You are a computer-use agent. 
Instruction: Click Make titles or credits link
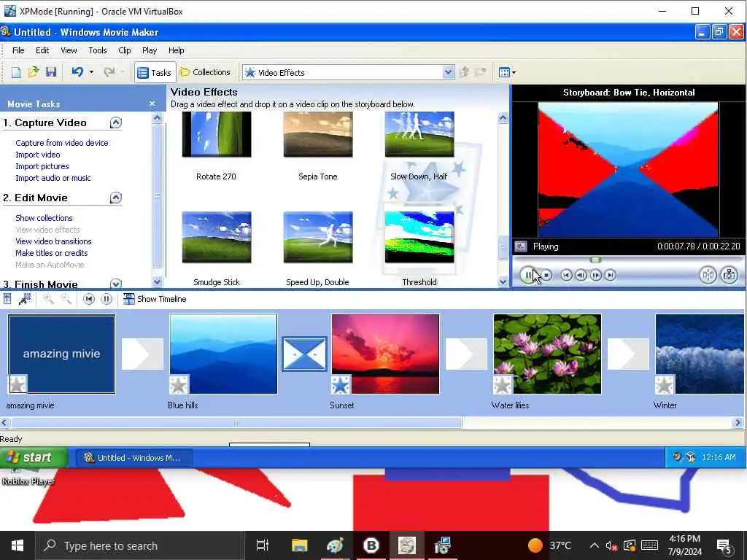(52, 253)
